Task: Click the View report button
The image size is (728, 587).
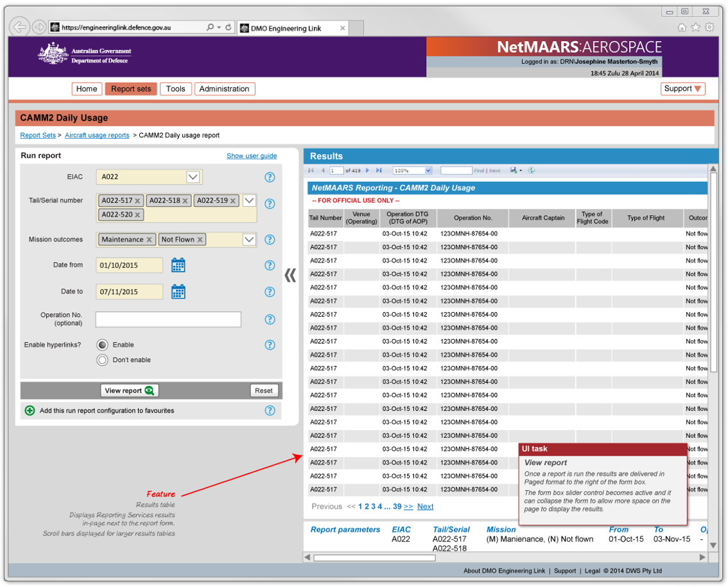Action: pyautogui.click(x=130, y=390)
